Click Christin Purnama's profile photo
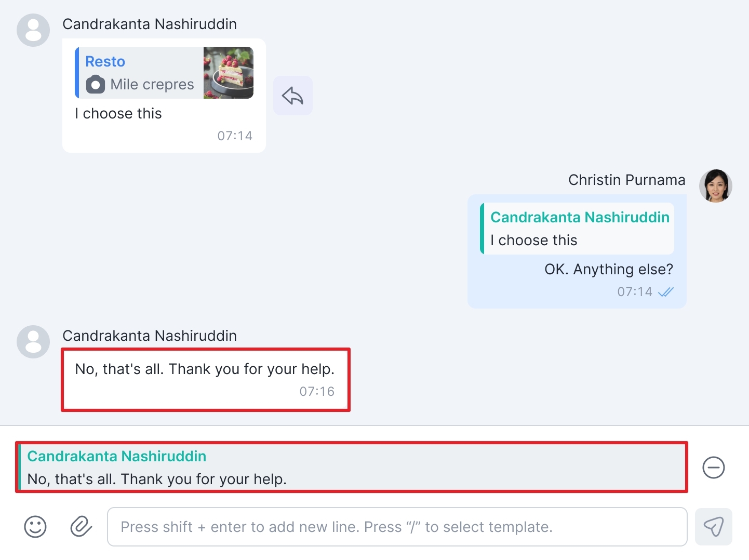Viewport: 749px width, 560px height. click(715, 186)
